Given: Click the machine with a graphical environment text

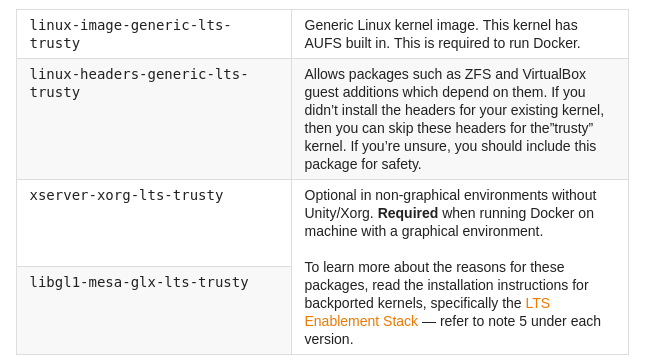Looking at the screenshot, I should (423, 231).
